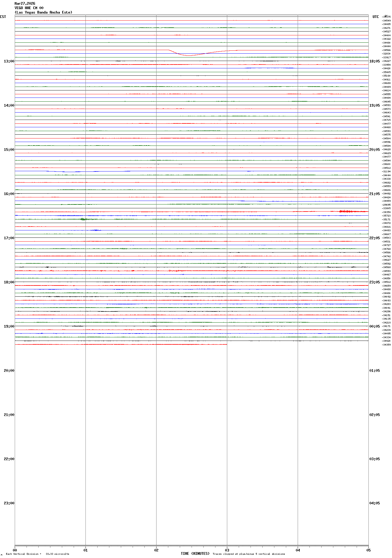392x558 pixels.
Task: Select the 13:00 CST time marker
Action: coord(9,61)
